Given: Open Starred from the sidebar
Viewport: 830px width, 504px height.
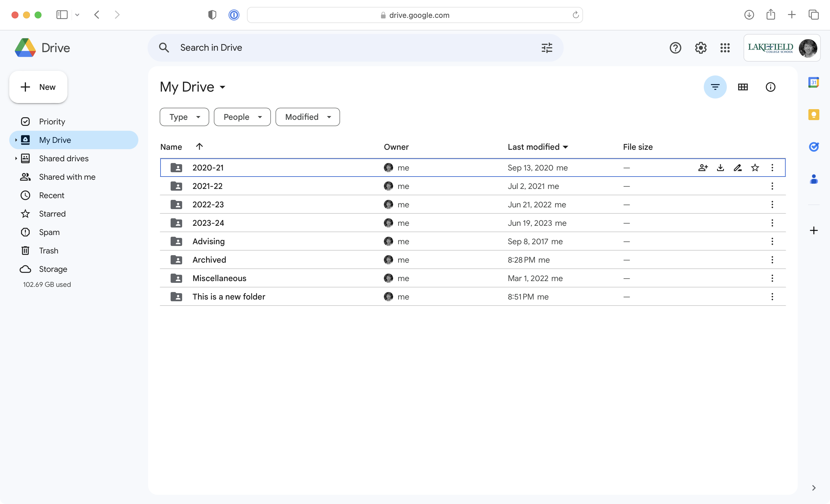Looking at the screenshot, I should 52,213.
